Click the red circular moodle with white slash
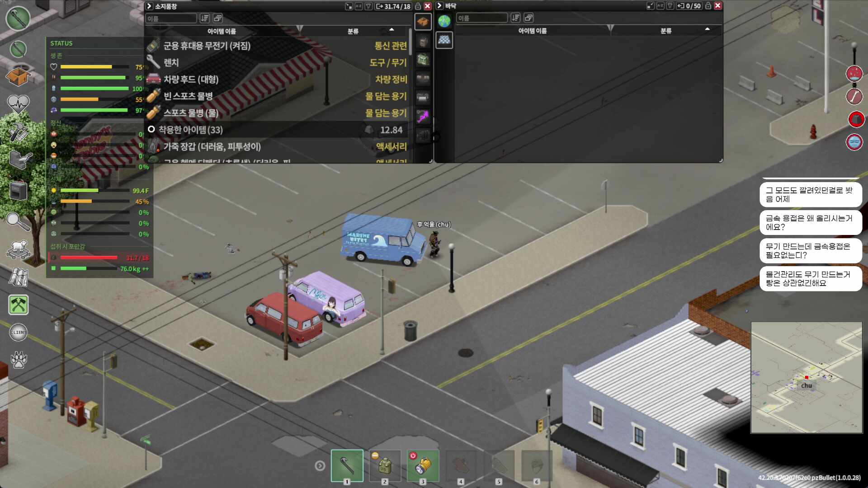This screenshot has height=488, width=868. 854,96
